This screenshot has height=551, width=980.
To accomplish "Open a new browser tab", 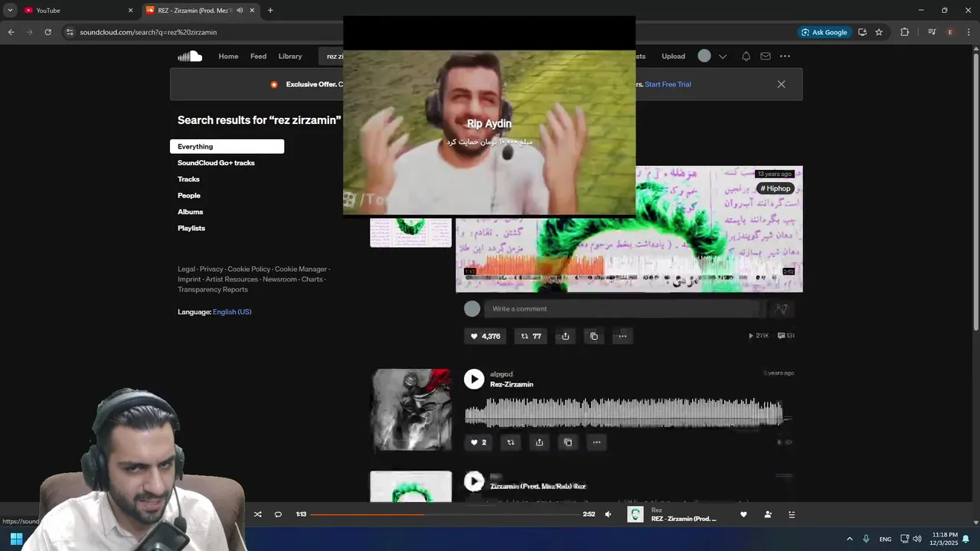I will point(270,10).
